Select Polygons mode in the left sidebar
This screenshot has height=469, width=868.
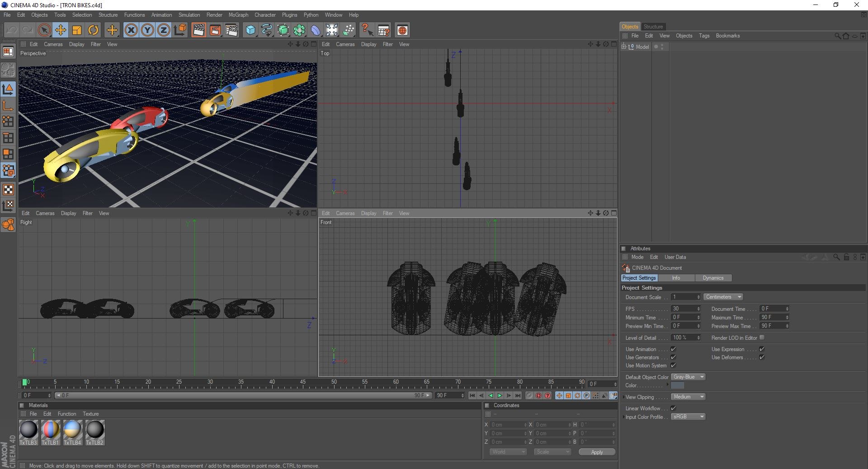point(8,154)
